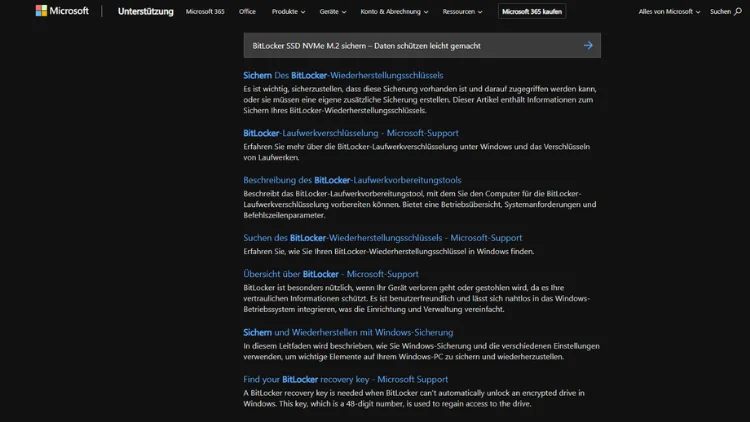Open Sichern und Wiederherstellen mit Windows-Sicherung
Viewport: 750px width, 422px height.
coord(348,332)
